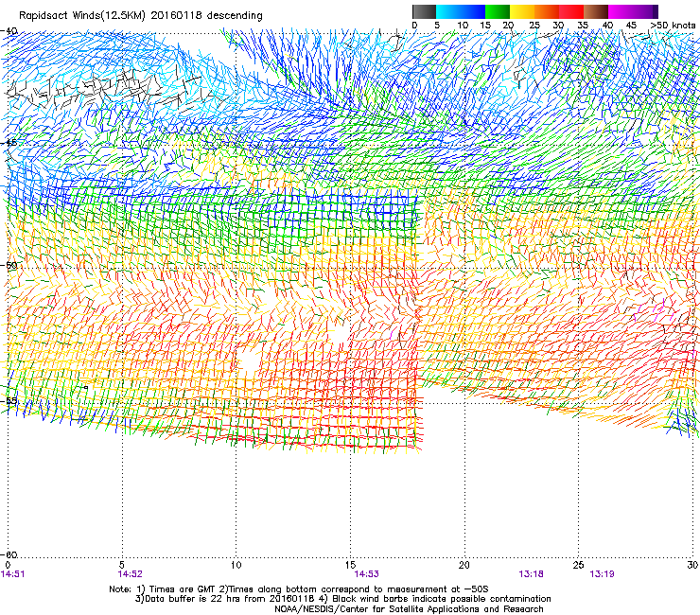Click the '>50 knots' legend label
The width and height of the screenshot is (700, 615).
[673, 26]
